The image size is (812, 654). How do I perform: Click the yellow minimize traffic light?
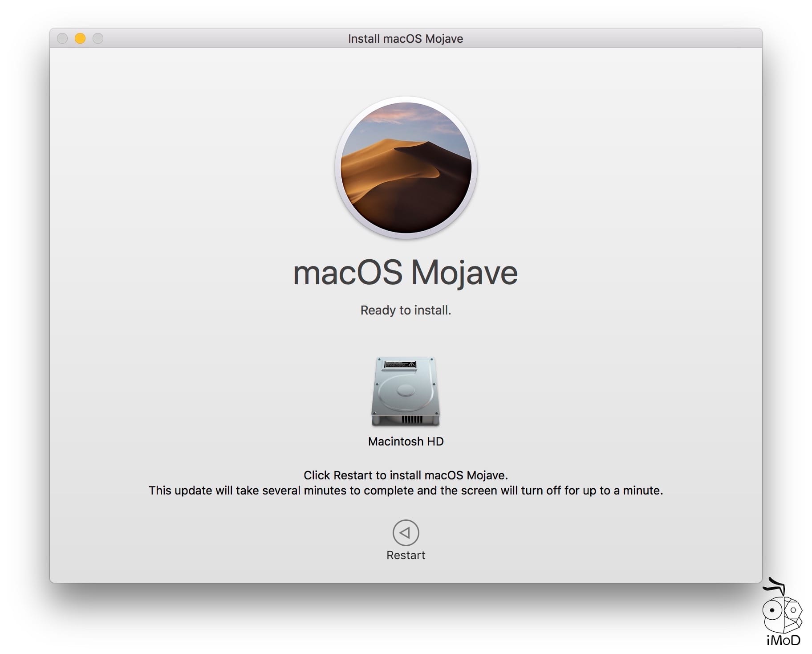[80, 39]
